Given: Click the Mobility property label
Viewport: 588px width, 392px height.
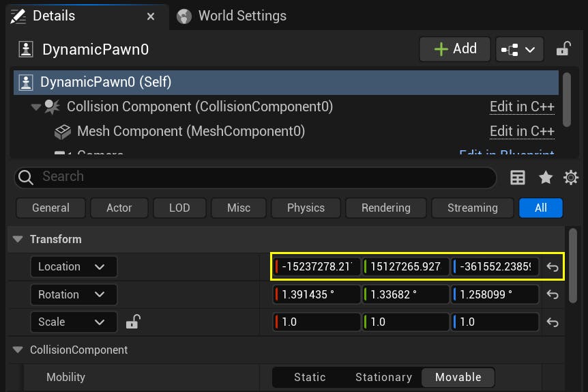Looking at the screenshot, I should pos(65,378).
